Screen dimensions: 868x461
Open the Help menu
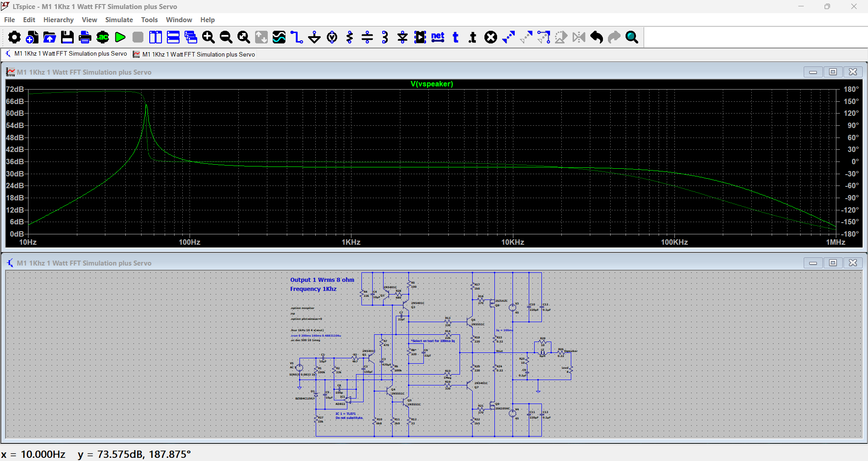[x=208, y=20]
